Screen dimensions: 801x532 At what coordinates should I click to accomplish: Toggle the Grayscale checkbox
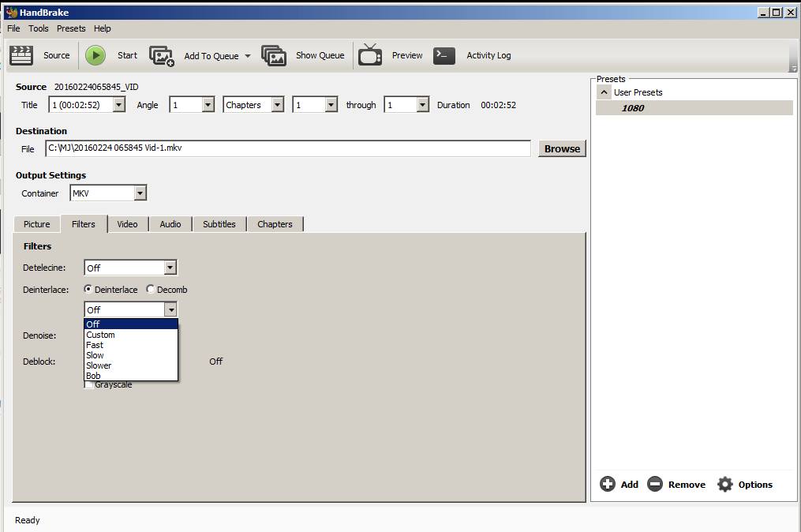(x=88, y=385)
